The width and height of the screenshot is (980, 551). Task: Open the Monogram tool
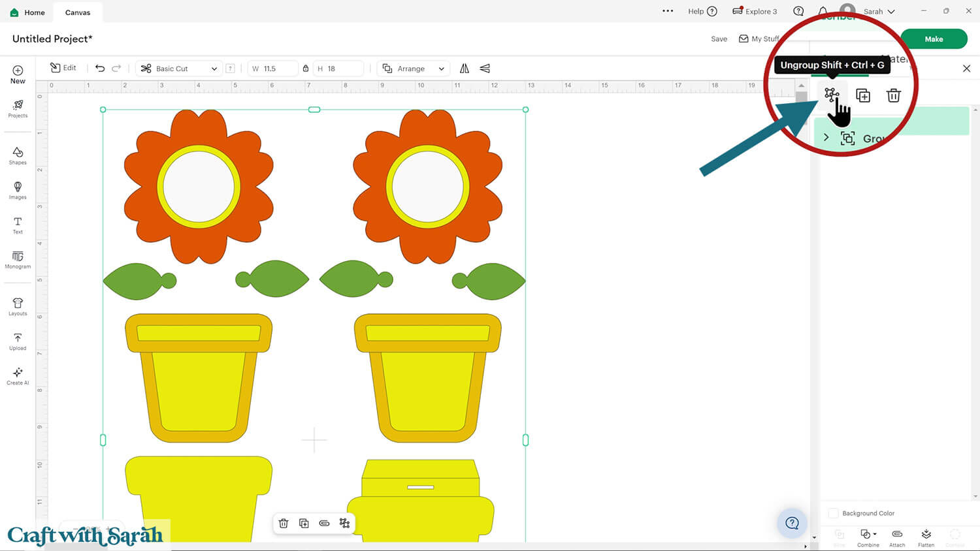tap(18, 259)
